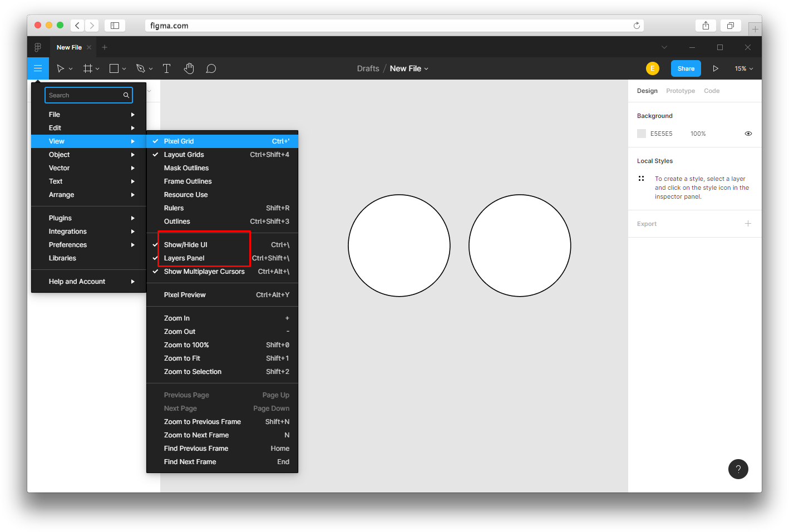Toggle background visibility eye icon
This screenshot has height=532, width=789.
pos(748,134)
